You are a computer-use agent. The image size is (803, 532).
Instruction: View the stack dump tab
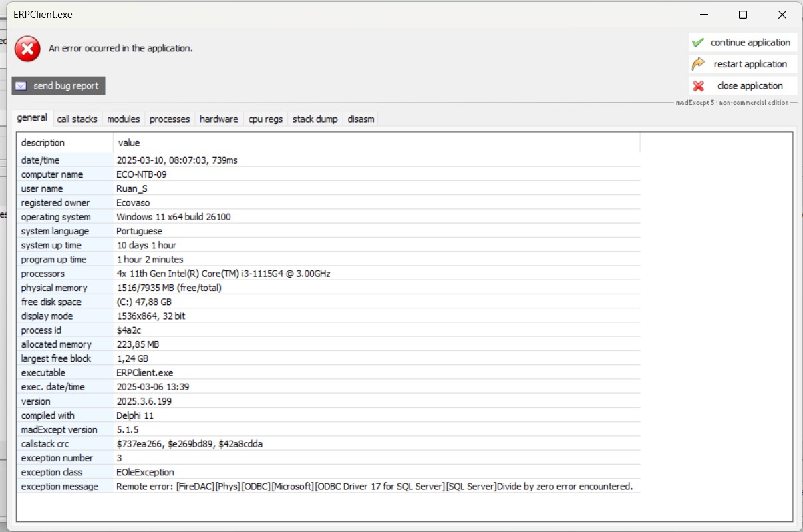pyautogui.click(x=315, y=119)
